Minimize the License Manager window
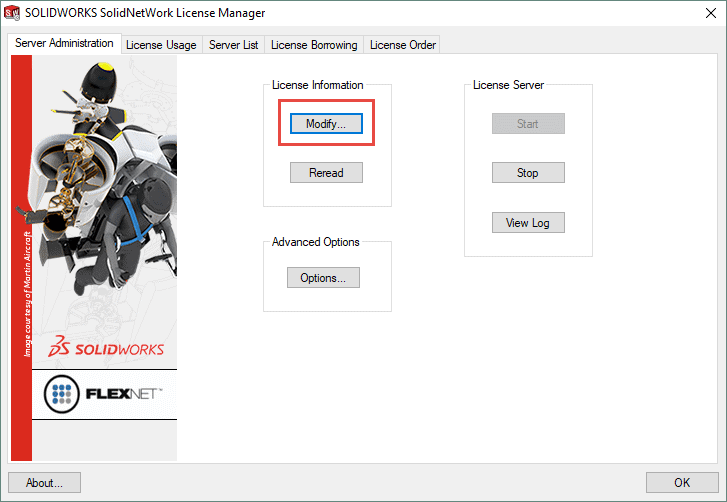This screenshot has width=727, height=502. tap(610, 14)
